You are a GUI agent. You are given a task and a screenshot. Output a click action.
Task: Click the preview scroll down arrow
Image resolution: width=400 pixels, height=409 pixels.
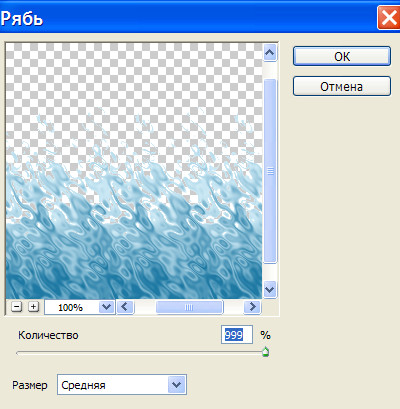pos(269,289)
